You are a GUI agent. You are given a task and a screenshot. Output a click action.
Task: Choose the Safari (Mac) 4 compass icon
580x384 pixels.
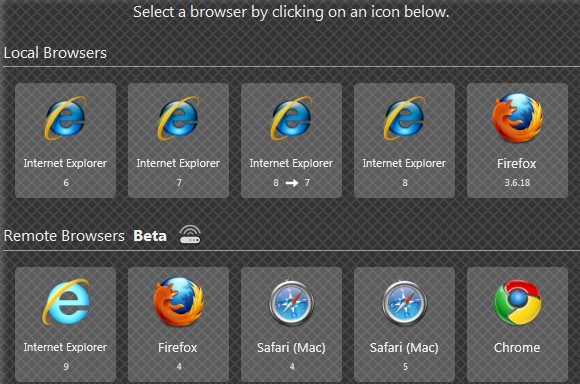point(291,303)
